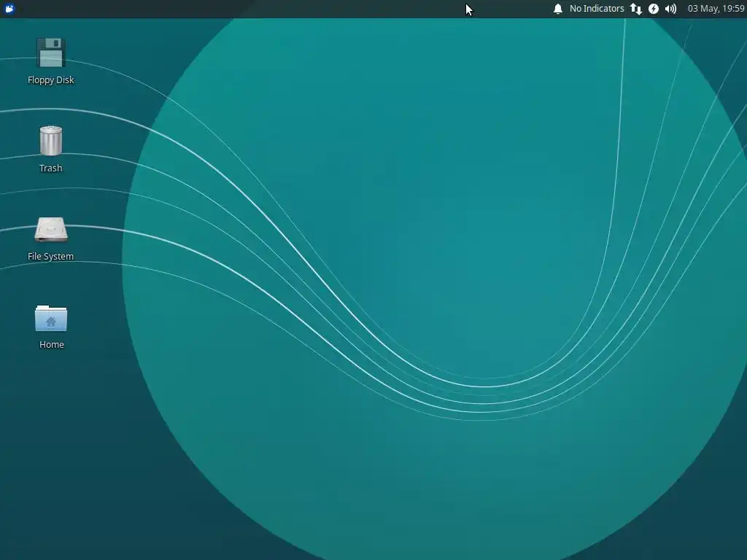Click the "Trash" label text
Screen dimensions: 747x560
(50, 168)
